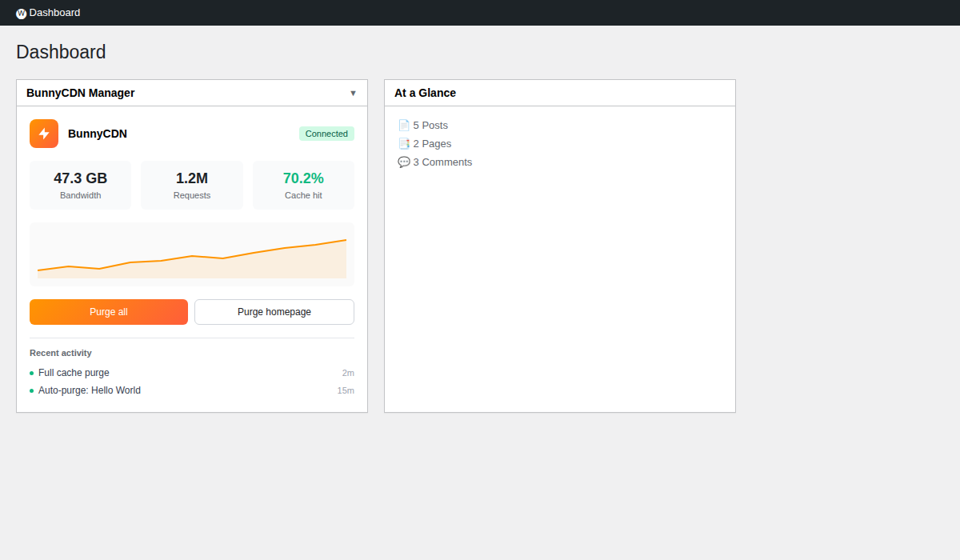Click the orange BunnyCDN lightning bolt icon
Image resolution: width=960 pixels, height=560 pixels.
point(44,134)
